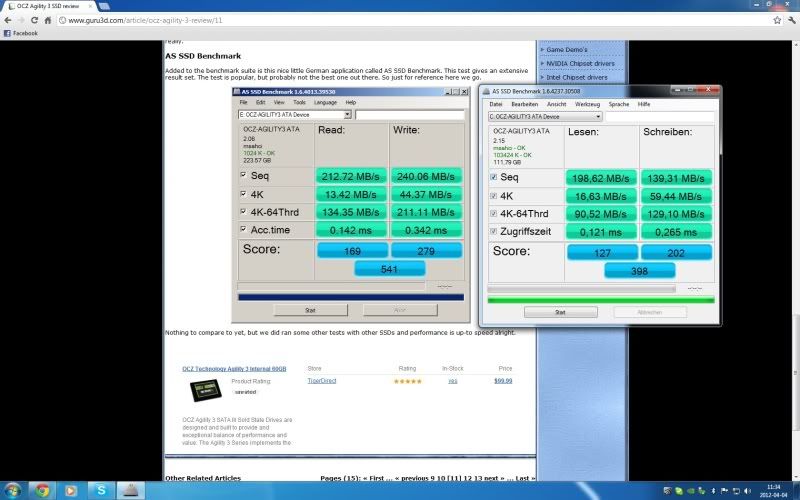
Task: Click the site info icon in the address bar
Action: click(x=62, y=20)
